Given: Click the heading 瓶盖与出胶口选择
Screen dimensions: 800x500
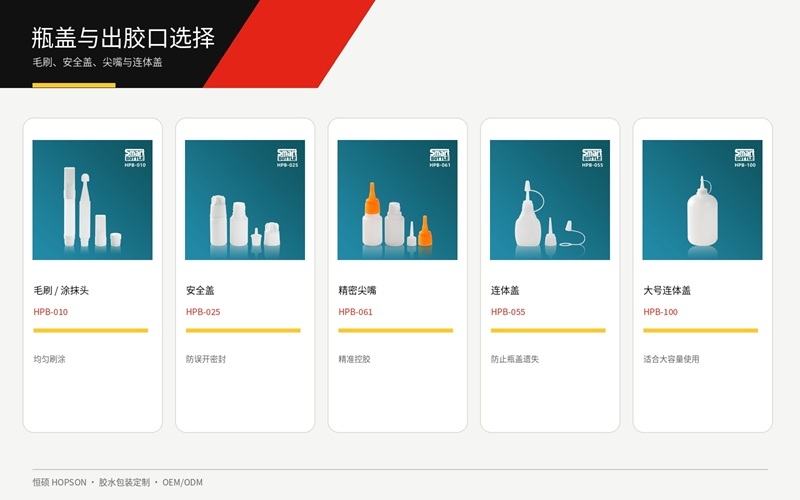Looking at the screenshot, I should click(123, 38).
